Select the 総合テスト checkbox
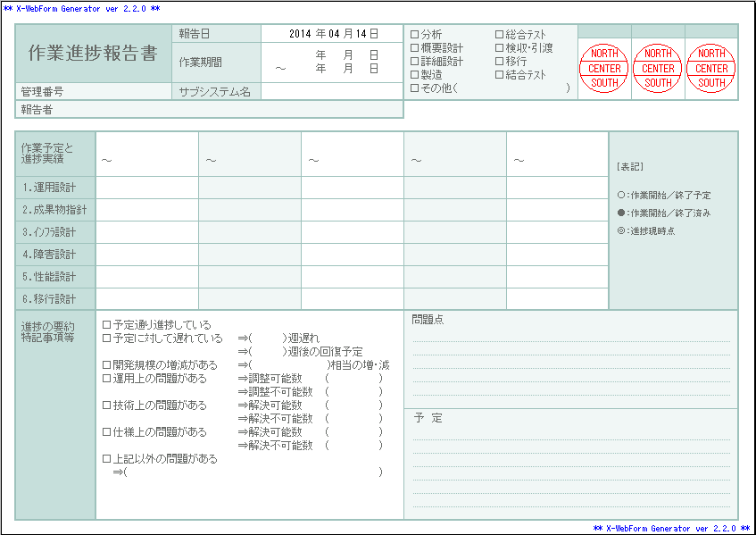The width and height of the screenshot is (756, 535). click(499, 35)
